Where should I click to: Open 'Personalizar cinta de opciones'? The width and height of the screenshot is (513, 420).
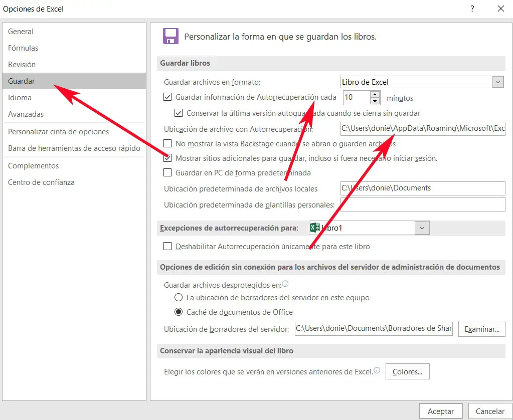click(74, 131)
